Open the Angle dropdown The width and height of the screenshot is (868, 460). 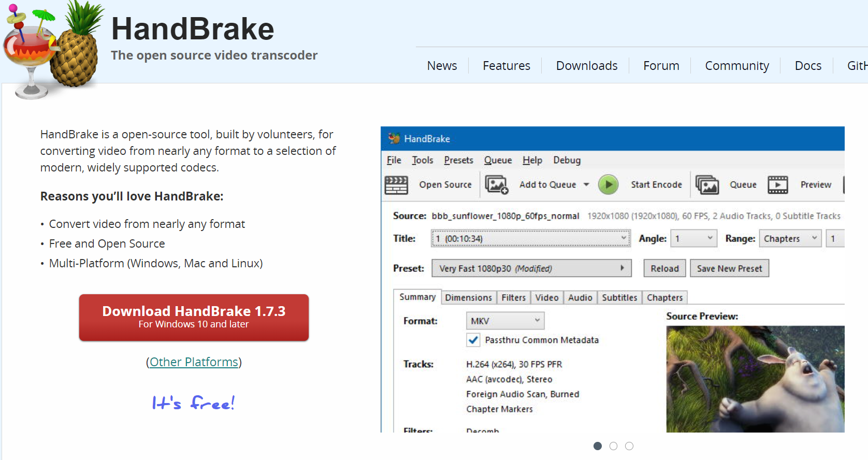(x=694, y=238)
